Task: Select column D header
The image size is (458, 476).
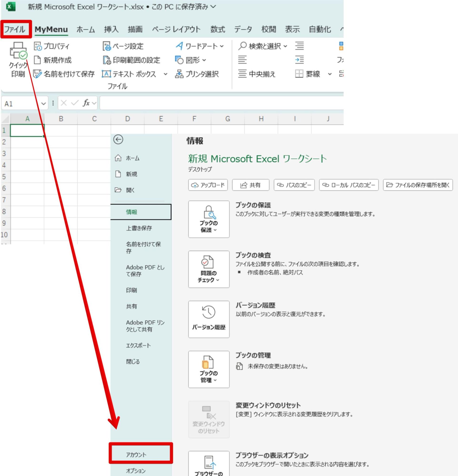Action: (x=128, y=119)
